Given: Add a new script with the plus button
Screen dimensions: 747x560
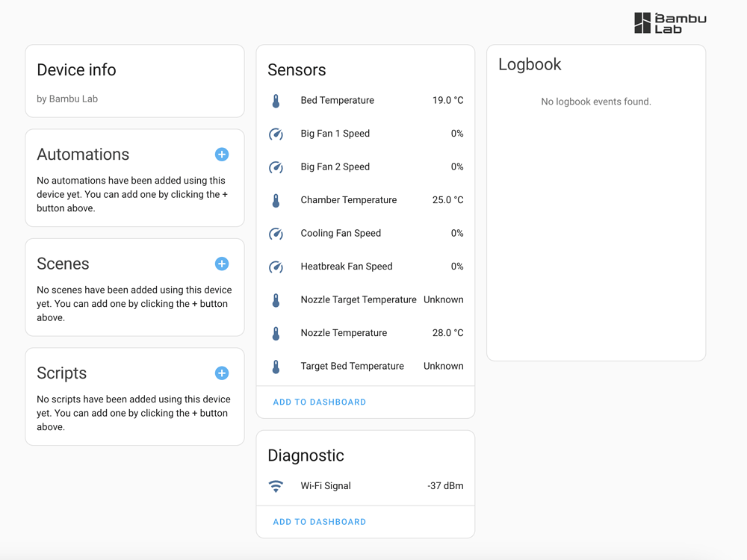Looking at the screenshot, I should (221, 373).
